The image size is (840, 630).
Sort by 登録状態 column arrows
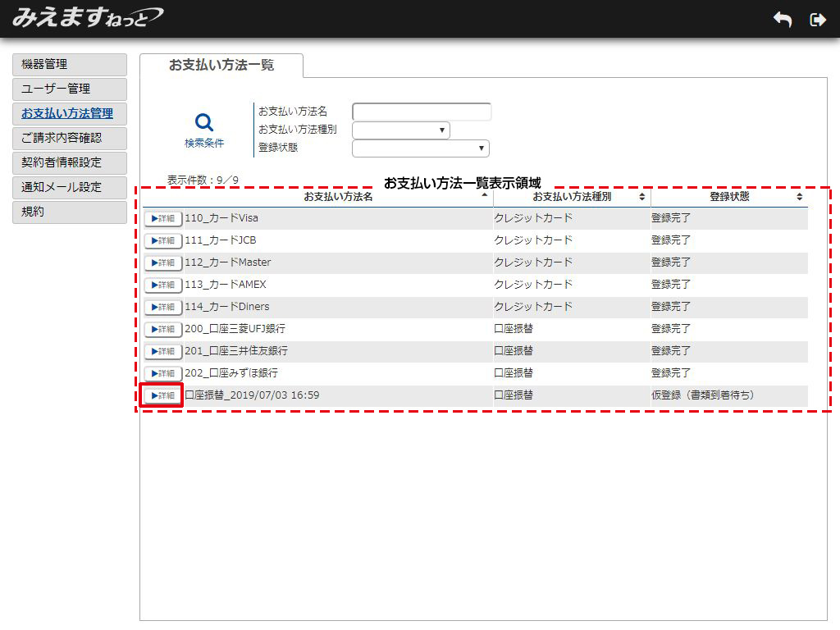coord(799,197)
